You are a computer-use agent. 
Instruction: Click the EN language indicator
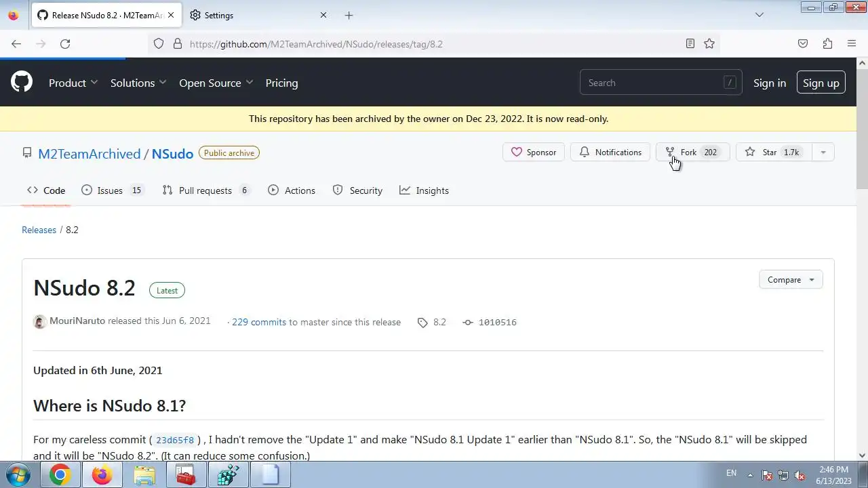(x=731, y=473)
